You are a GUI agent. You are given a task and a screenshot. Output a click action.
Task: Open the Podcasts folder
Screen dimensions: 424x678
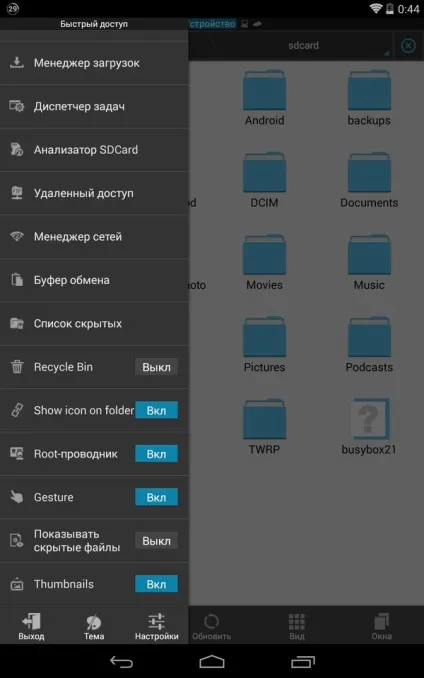(x=369, y=344)
